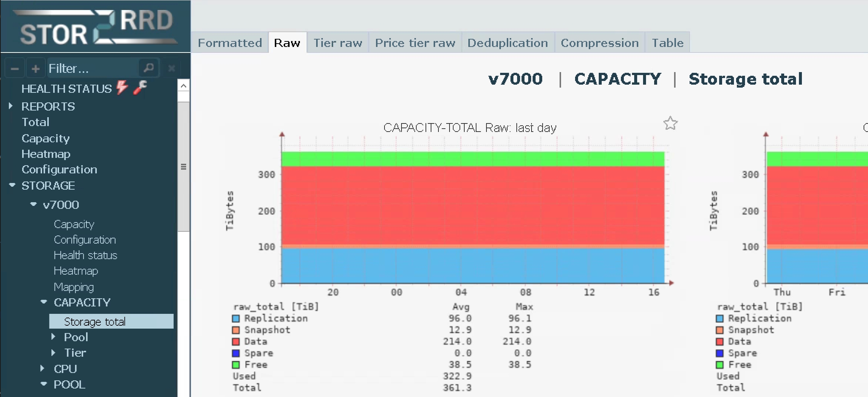Click the Free legend swatch in last day graph

(236, 365)
